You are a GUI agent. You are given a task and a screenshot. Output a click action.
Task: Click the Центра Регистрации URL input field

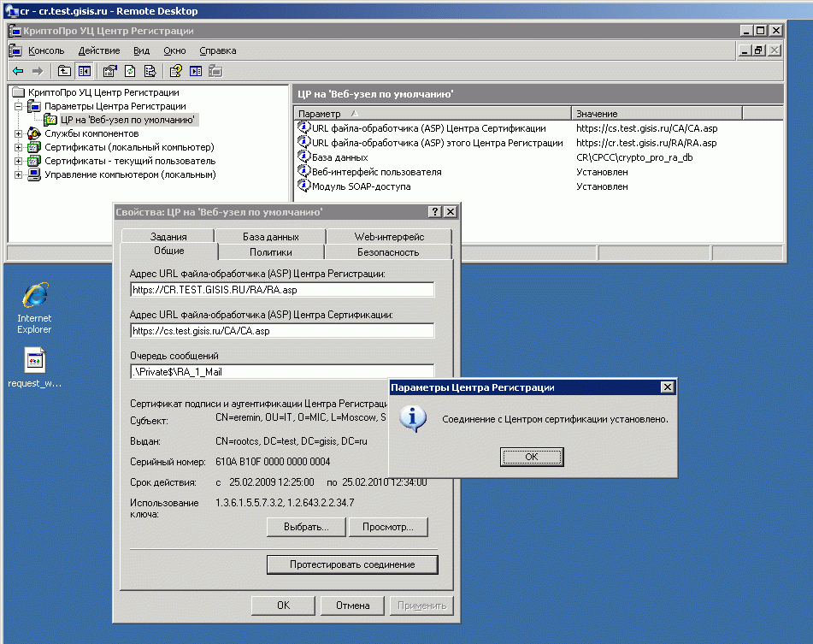pos(282,290)
